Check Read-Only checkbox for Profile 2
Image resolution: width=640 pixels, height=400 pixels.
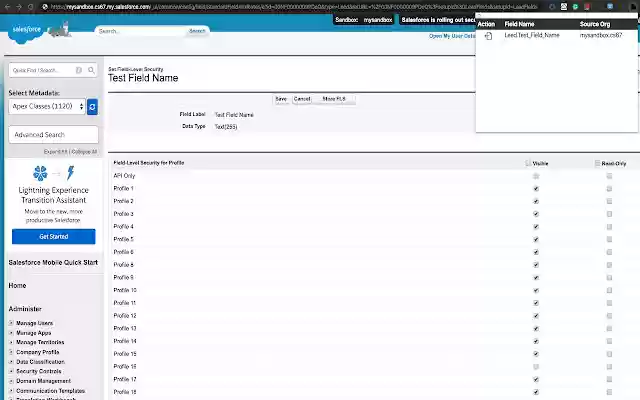[609, 201]
